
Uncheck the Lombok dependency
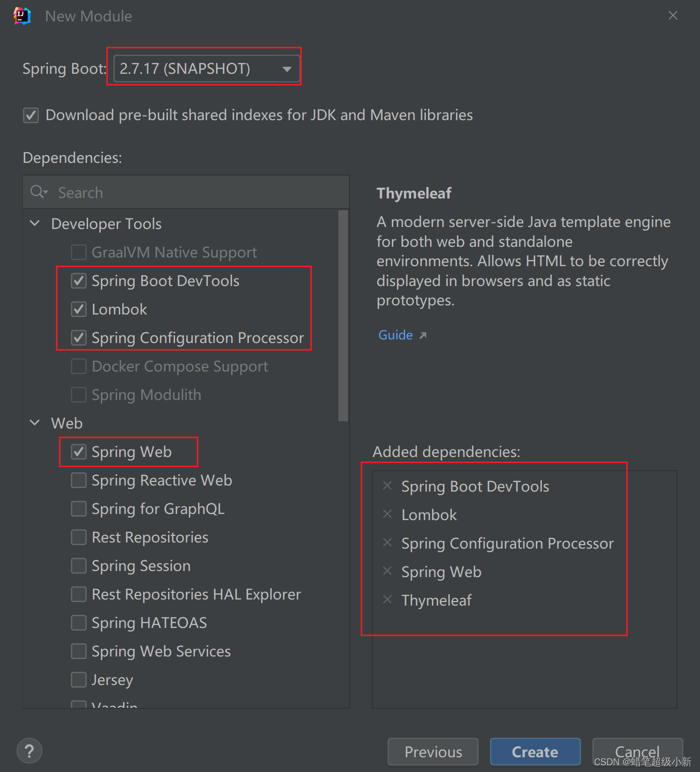tap(79, 309)
